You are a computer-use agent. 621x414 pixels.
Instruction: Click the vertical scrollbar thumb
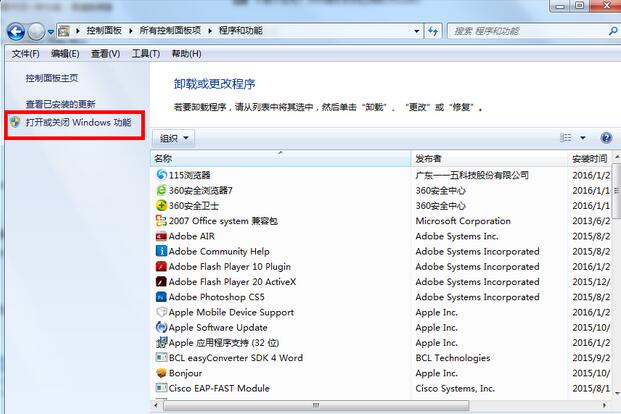617,191
